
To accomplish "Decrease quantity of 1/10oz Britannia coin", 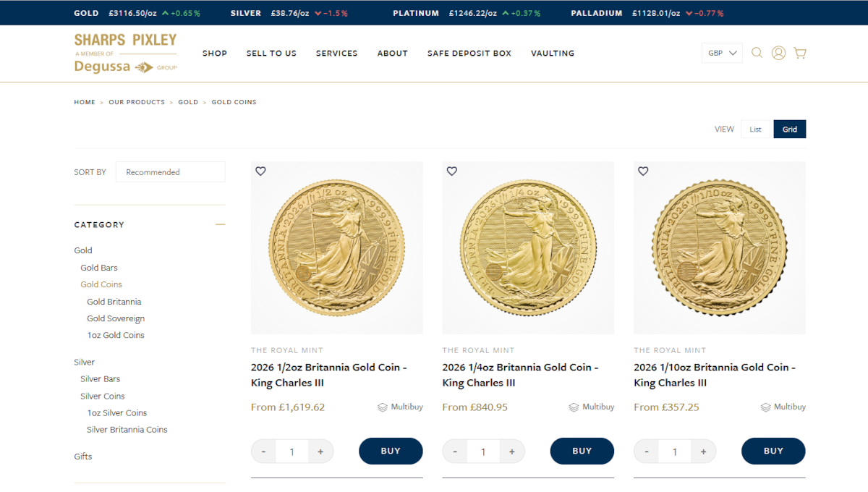I will tap(646, 451).
